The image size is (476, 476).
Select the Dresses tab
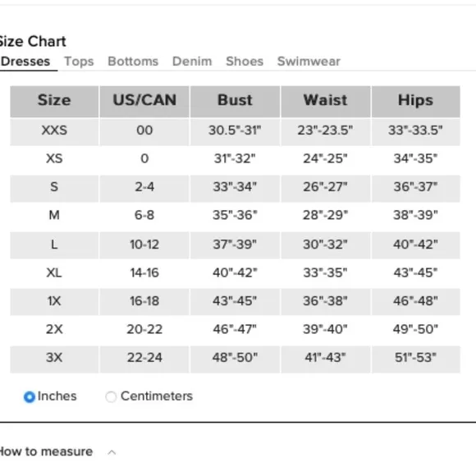tap(25, 62)
